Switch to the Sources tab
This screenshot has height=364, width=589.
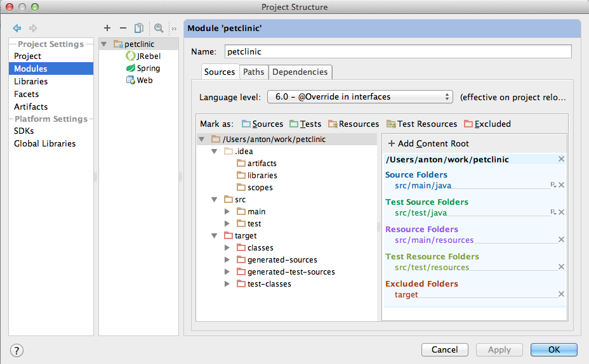[220, 72]
